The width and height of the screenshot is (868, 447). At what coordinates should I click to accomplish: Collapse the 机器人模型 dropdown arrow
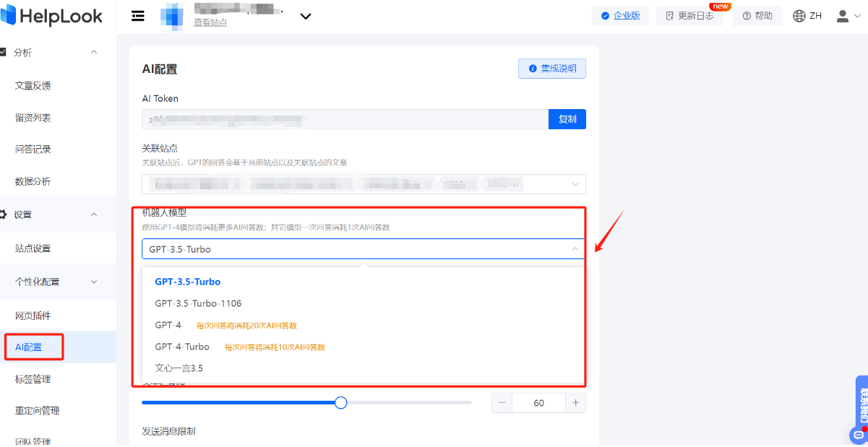575,249
